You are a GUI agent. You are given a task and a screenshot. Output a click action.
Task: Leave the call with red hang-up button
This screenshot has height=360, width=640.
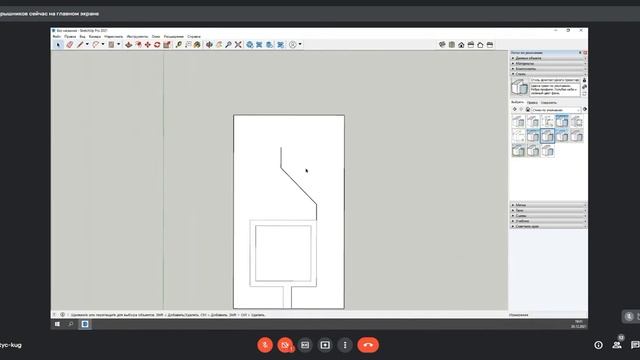[x=368, y=345]
